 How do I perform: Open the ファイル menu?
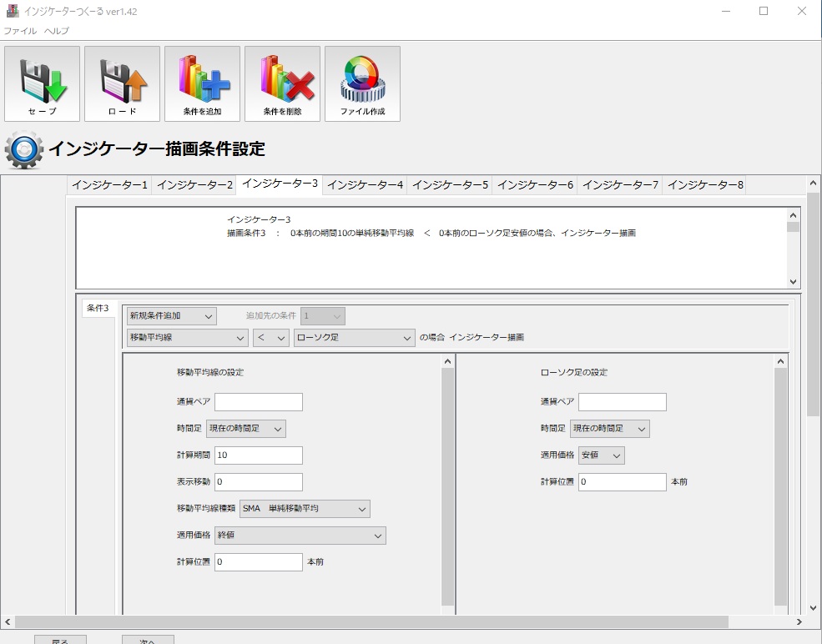click(20, 31)
